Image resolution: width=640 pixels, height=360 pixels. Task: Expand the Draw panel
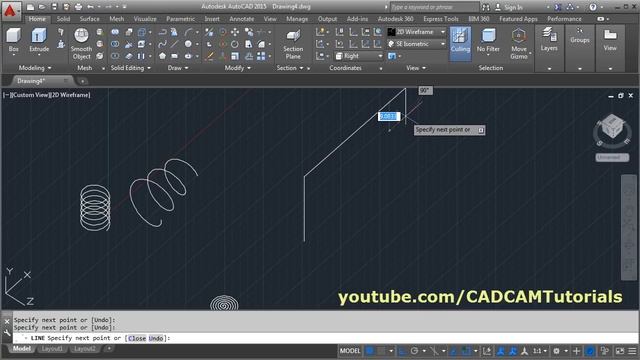tap(178, 68)
